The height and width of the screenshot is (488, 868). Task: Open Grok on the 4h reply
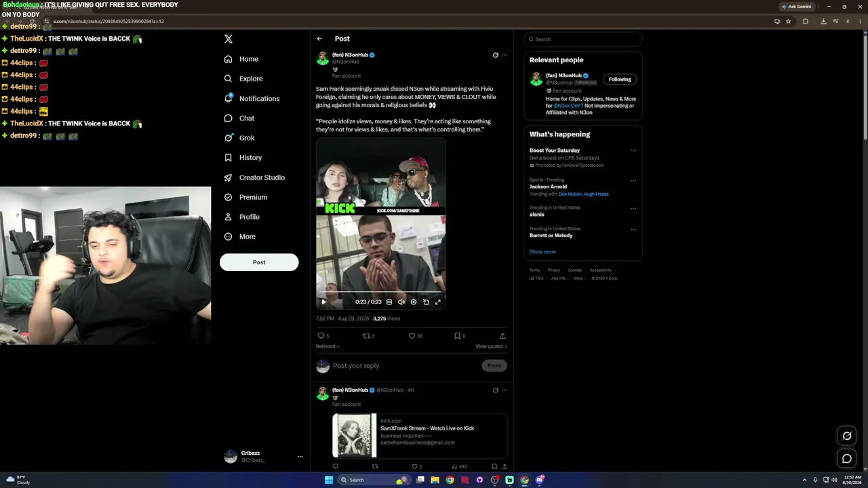click(495, 390)
